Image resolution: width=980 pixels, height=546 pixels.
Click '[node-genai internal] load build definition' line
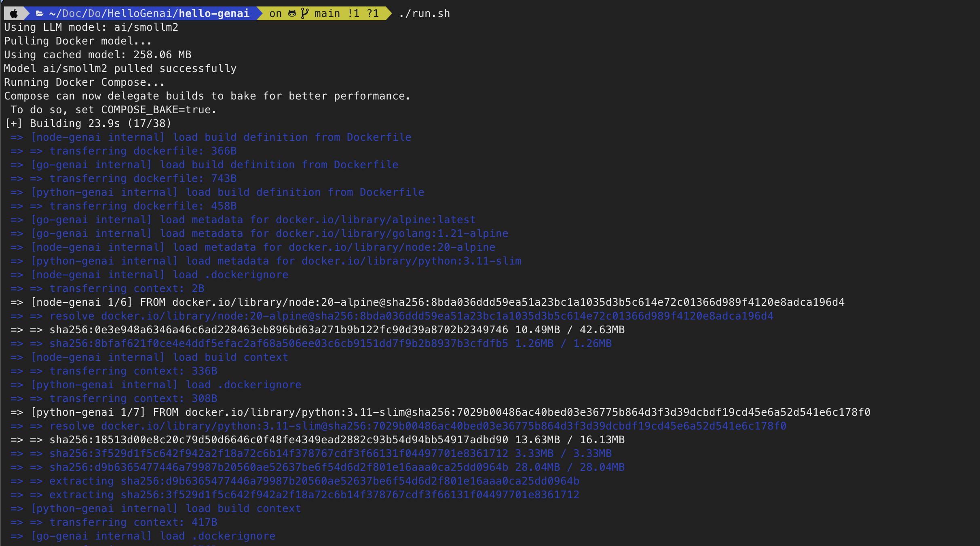point(211,138)
